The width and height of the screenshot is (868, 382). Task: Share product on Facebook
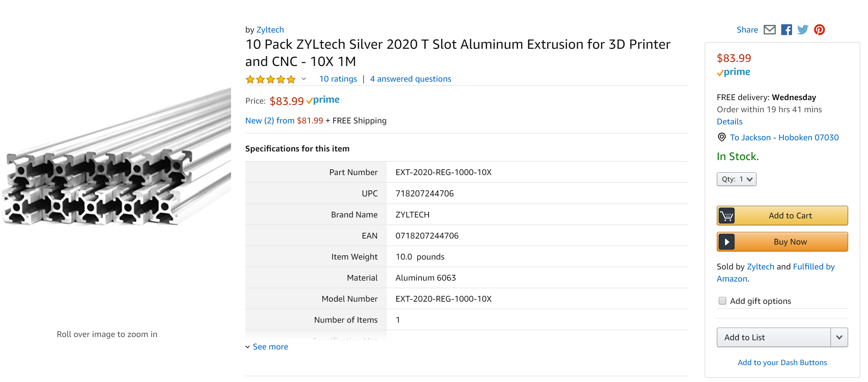(786, 30)
